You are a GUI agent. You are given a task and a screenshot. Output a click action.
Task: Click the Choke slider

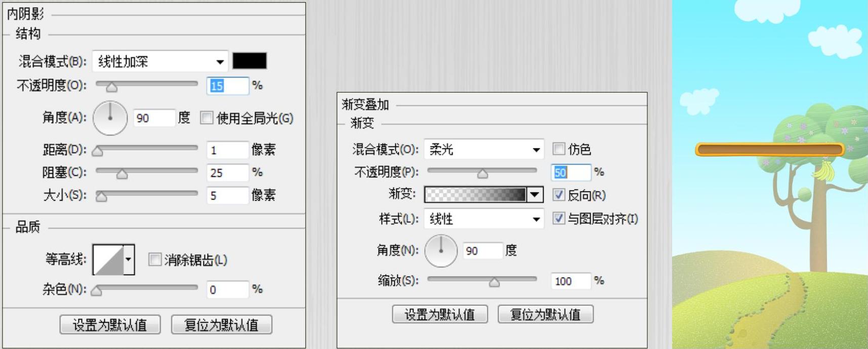coord(147,172)
